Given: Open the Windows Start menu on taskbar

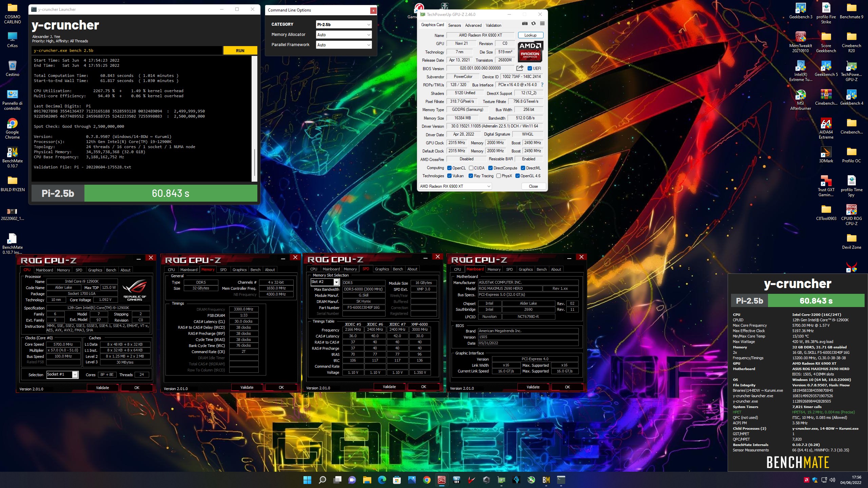Looking at the screenshot, I should (307, 480).
